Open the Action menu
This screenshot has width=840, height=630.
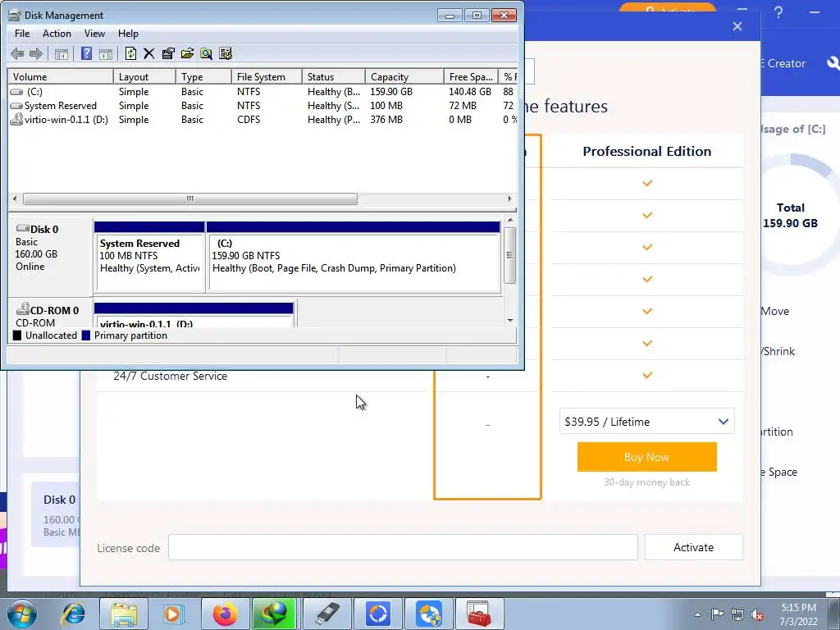click(57, 33)
